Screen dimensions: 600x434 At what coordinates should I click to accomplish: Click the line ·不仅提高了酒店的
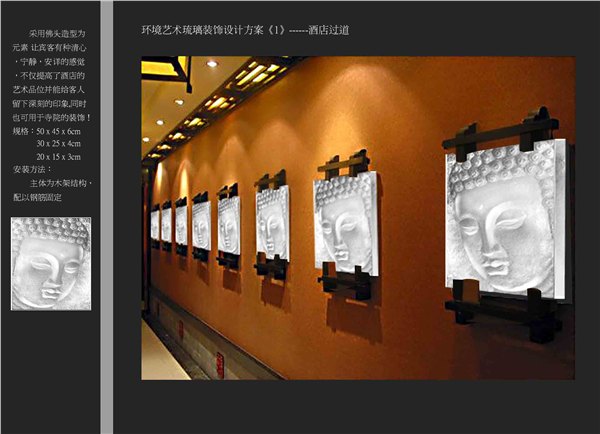coord(49,76)
